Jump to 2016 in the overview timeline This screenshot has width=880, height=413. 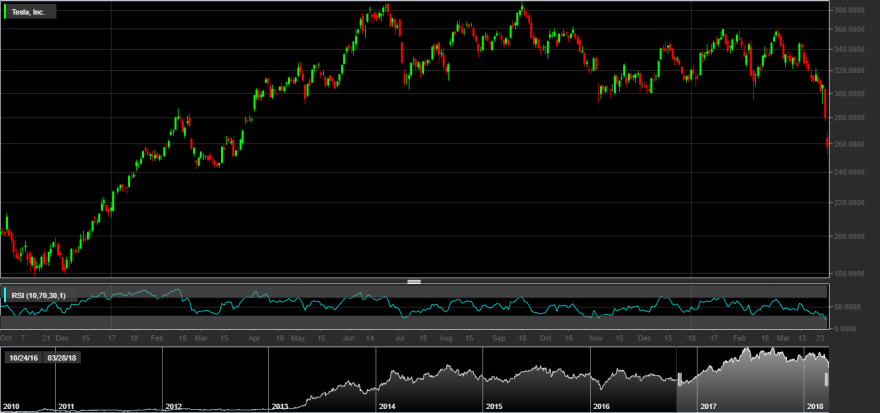[601, 406]
